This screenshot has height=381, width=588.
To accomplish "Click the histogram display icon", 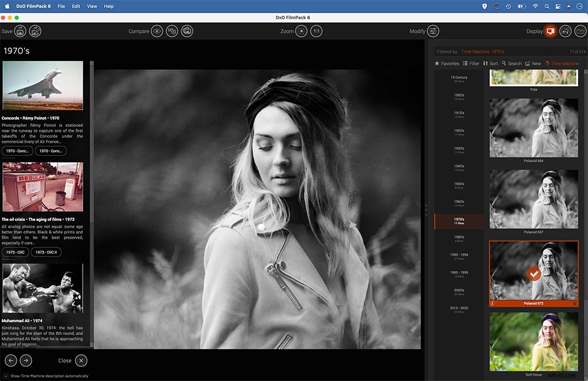I will point(581,31).
